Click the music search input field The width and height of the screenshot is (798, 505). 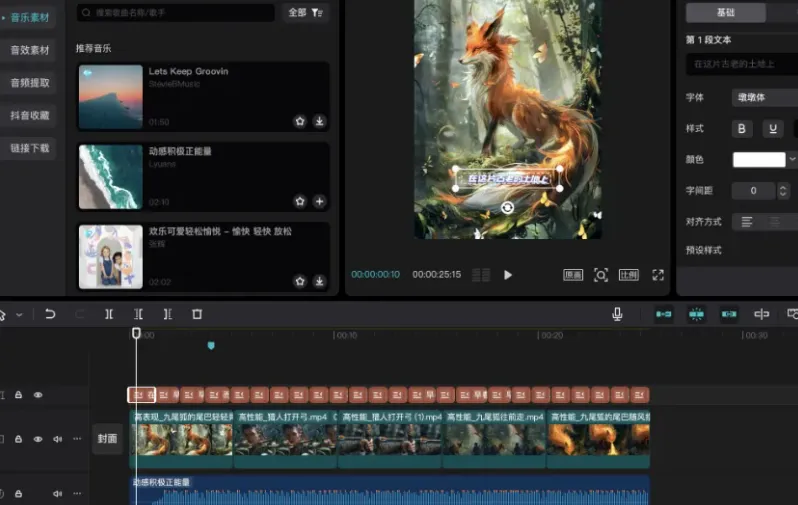[176, 12]
